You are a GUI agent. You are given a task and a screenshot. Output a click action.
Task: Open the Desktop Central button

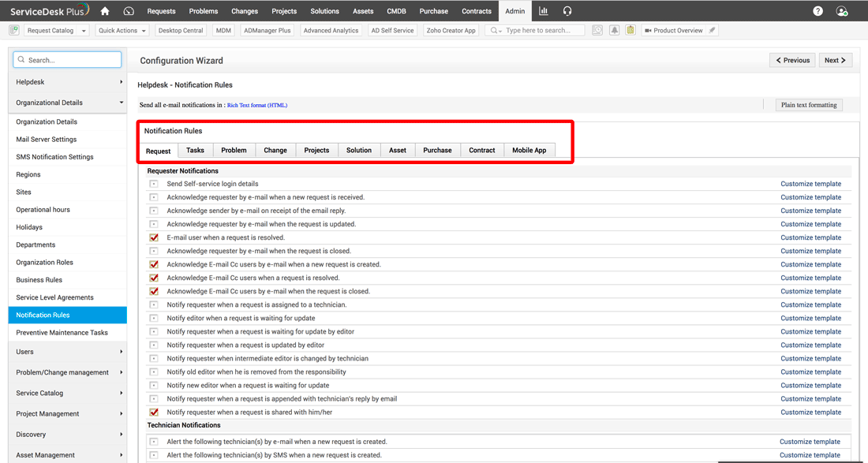[x=181, y=31]
